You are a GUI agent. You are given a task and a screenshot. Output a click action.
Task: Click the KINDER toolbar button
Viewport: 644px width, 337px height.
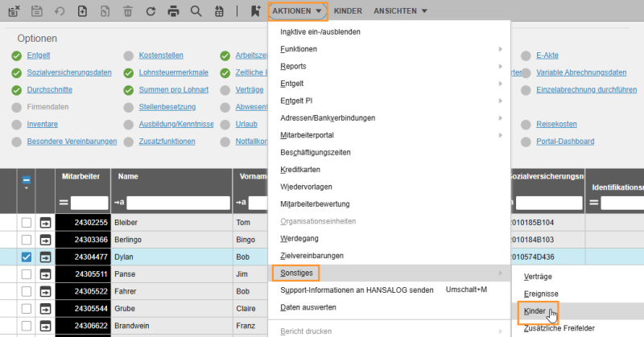pos(348,11)
